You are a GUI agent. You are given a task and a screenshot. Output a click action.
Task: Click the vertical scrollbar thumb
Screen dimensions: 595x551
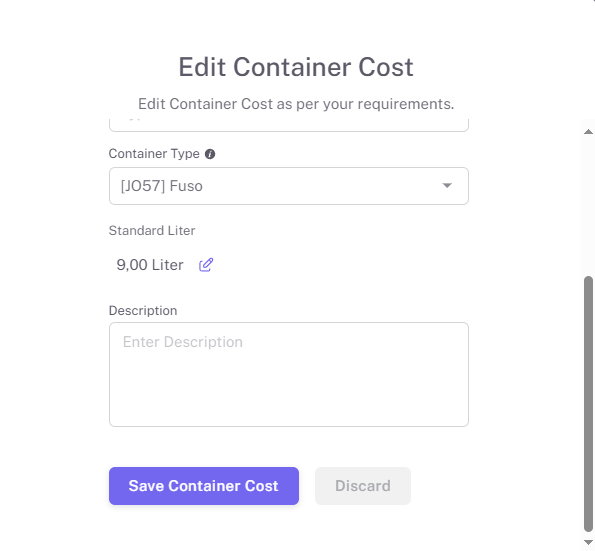tap(589, 404)
